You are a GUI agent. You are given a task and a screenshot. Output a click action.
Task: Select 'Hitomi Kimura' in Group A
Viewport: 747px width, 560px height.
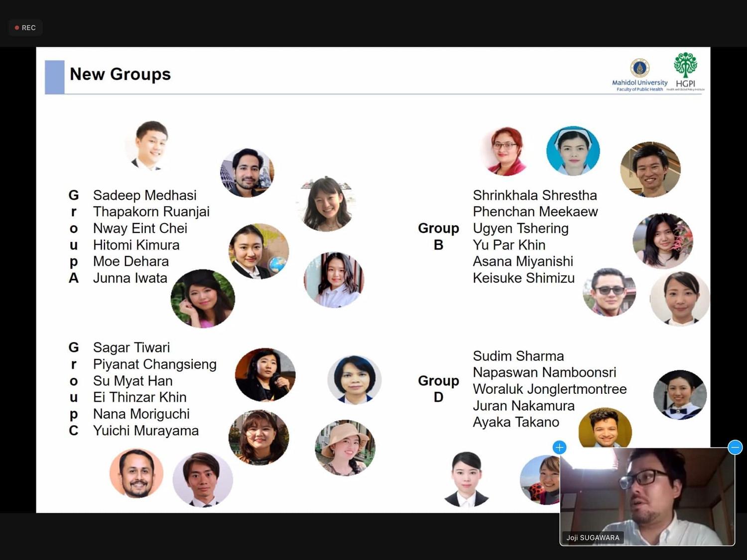click(x=136, y=245)
